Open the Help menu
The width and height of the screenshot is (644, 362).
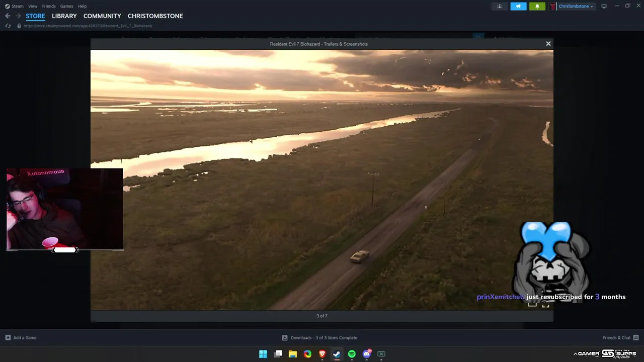pos(82,6)
